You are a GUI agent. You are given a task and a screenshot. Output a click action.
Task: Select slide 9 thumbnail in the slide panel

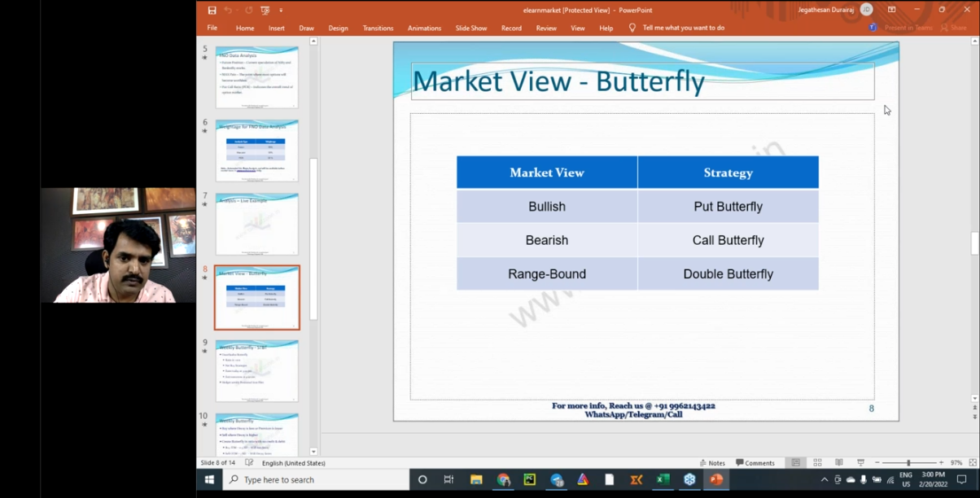pos(256,370)
